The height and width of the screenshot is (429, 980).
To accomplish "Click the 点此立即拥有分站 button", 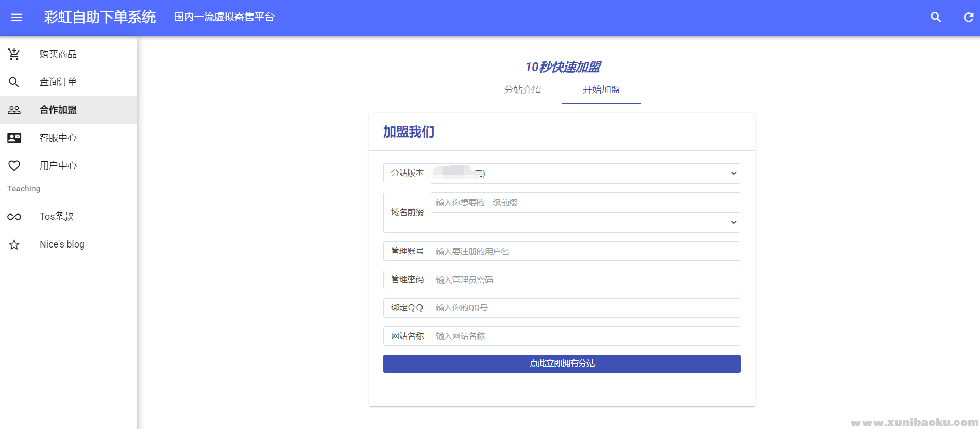I will click(562, 364).
